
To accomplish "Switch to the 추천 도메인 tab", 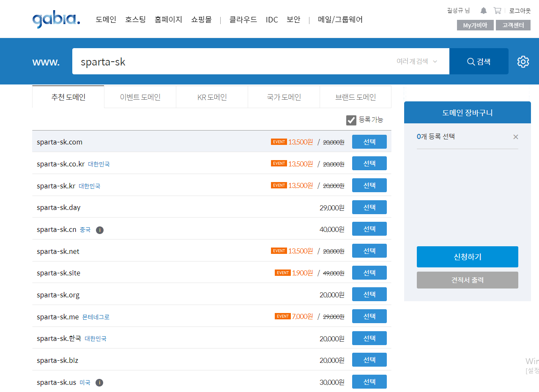I will tap(68, 97).
